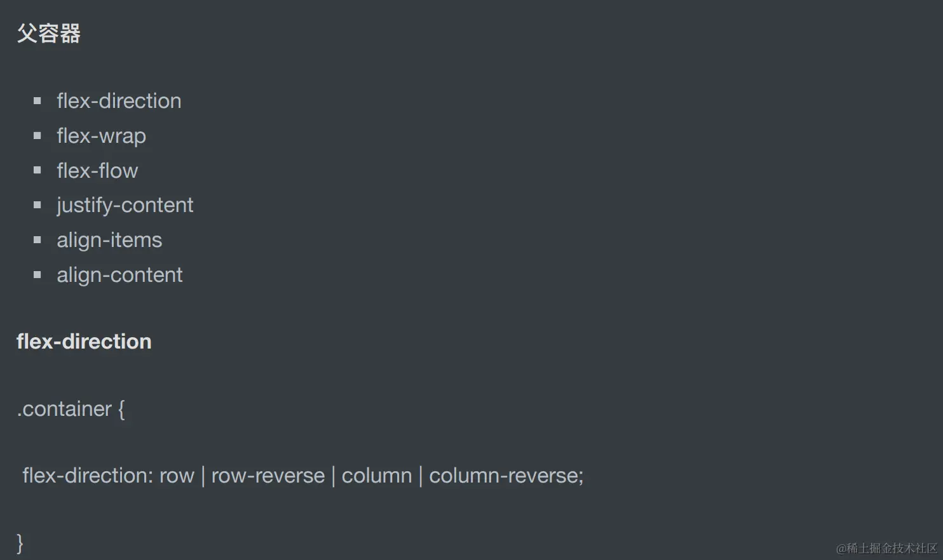Click the column value in code

377,476
